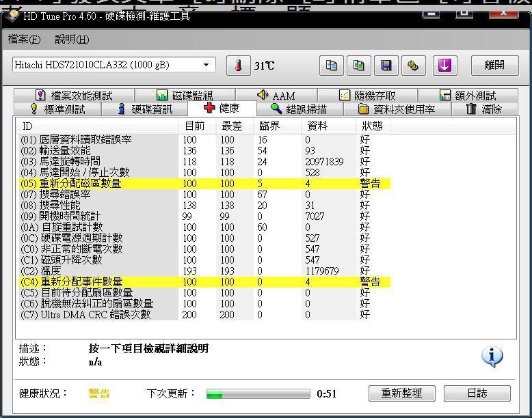Select row (07) 搜尋錯誤率
Image resolution: width=532 pixels, height=418 pixels.
(x=204, y=194)
